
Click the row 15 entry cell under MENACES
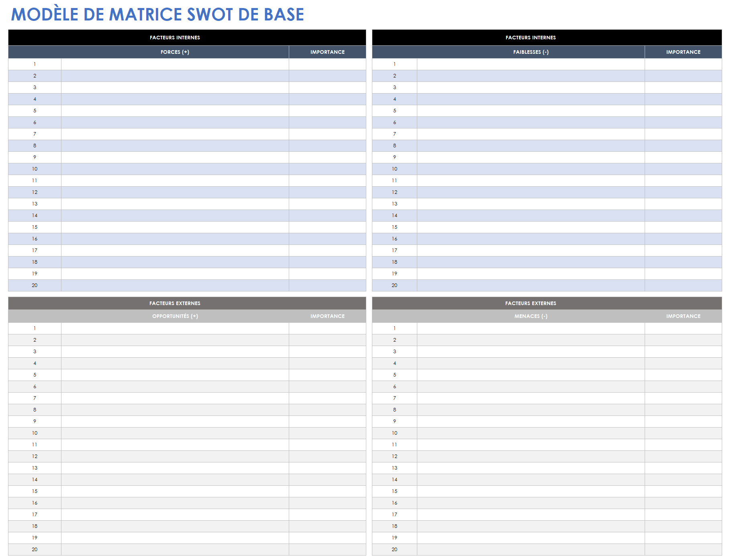click(531, 491)
